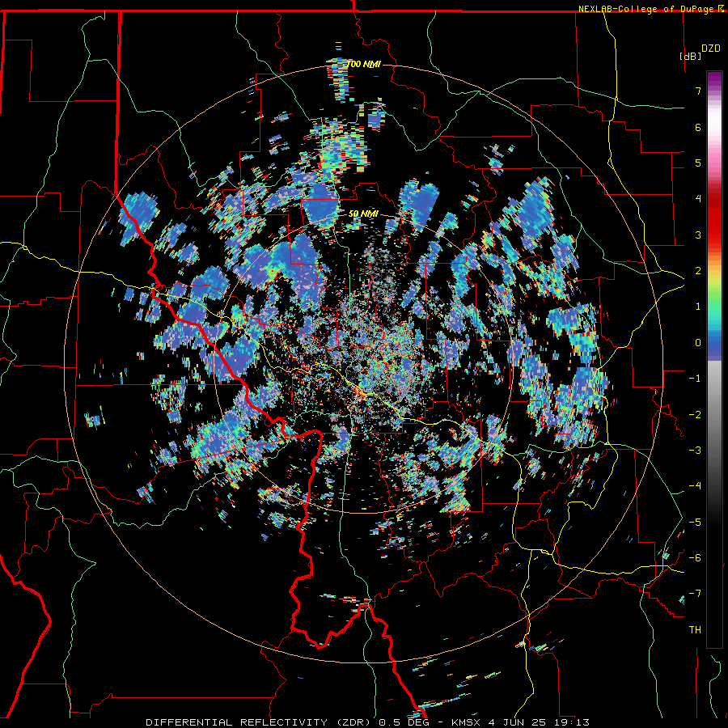728x728 pixels.
Task: Click the DZD legend title
Action: [x=711, y=49]
